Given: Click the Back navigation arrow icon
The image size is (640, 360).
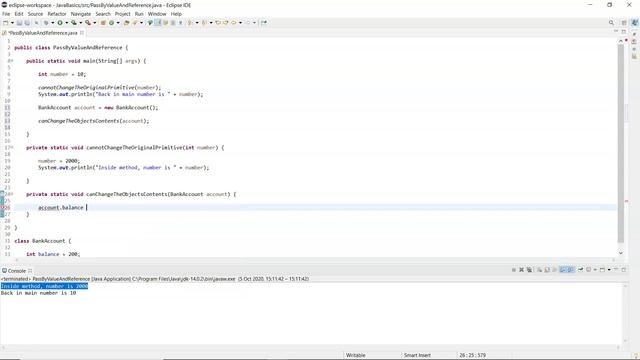Looking at the screenshot, I should 233,23.
